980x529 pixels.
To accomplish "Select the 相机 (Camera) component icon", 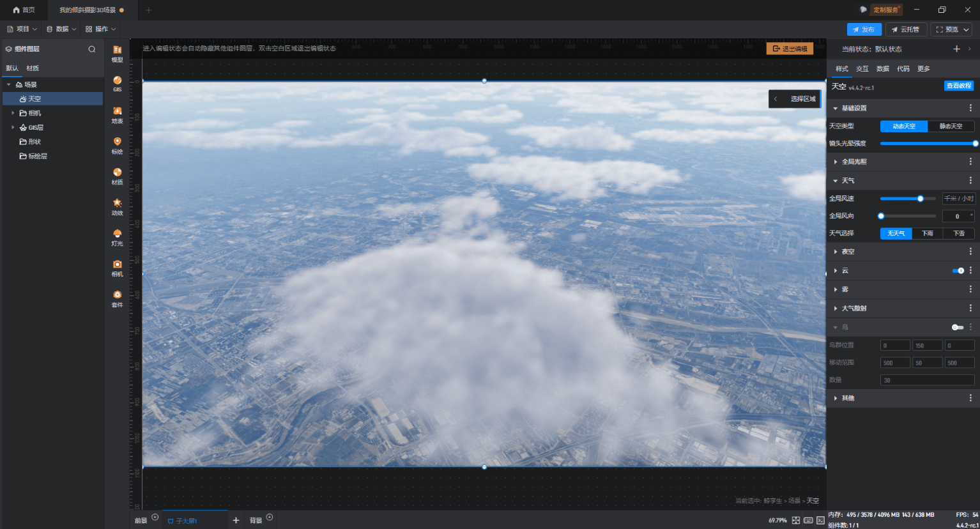I will pyautogui.click(x=117, y=268).
